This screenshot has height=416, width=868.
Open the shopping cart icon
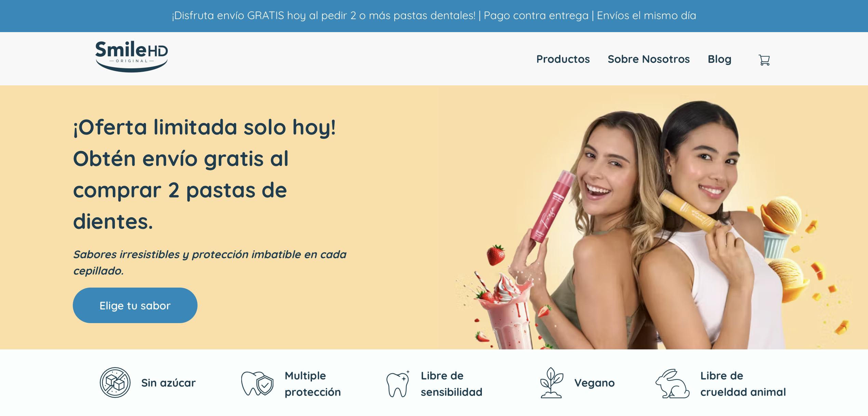coord(764,60)
